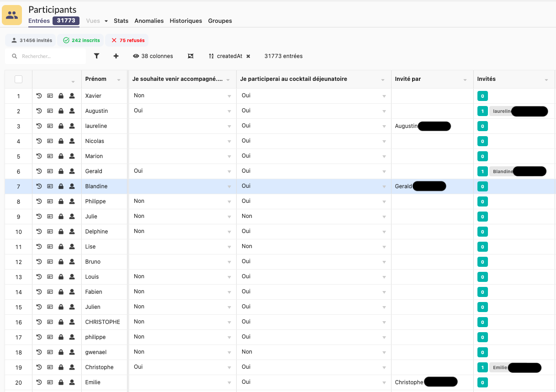This screenshot has height=392, width=556.
Task: Toggle column visibility via 38 colonnes
Action: 153,56
